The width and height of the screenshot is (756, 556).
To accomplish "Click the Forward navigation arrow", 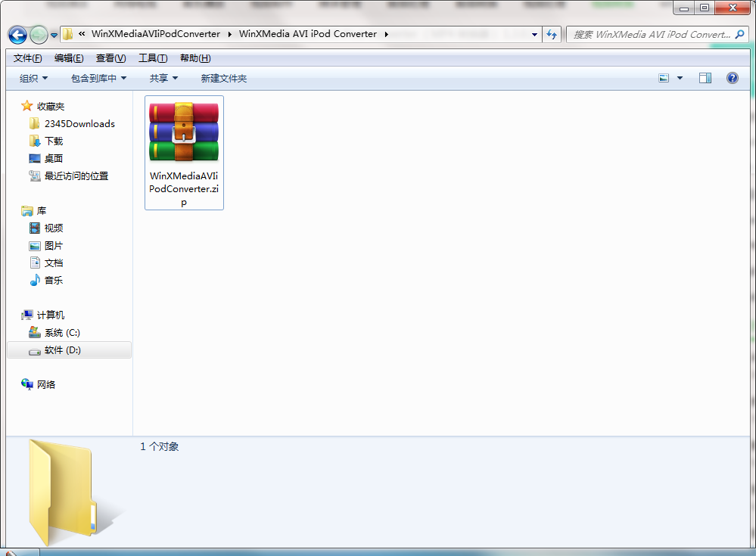I will coord(39,35).
